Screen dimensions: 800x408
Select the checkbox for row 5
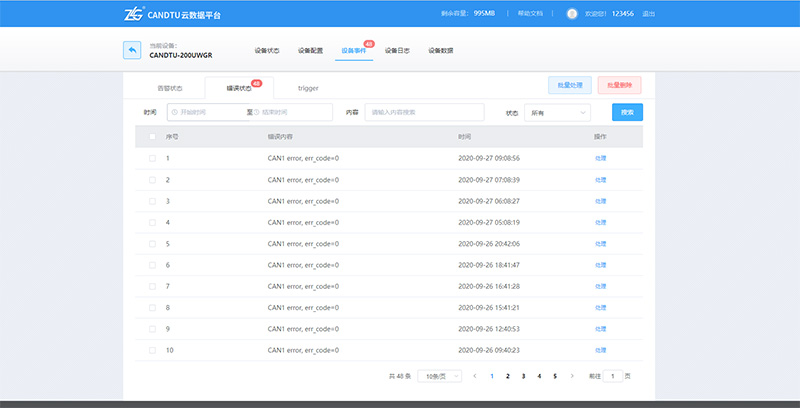point(152,244)
